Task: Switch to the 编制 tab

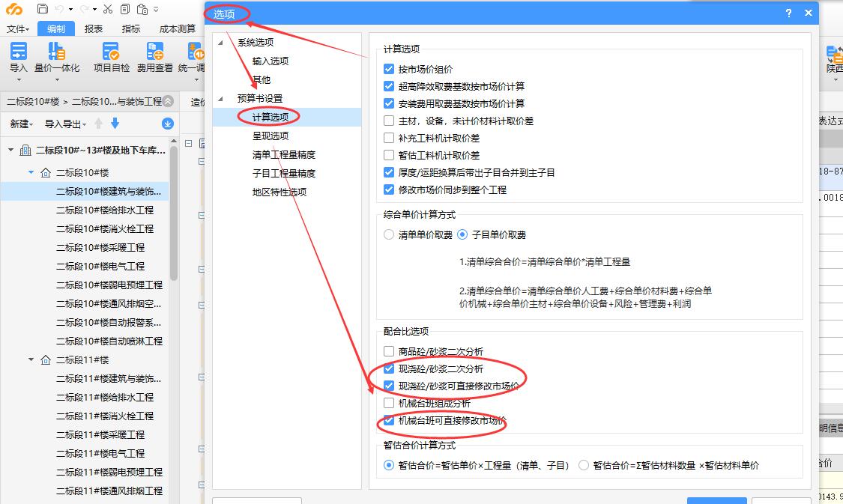Action: point(56,29)
